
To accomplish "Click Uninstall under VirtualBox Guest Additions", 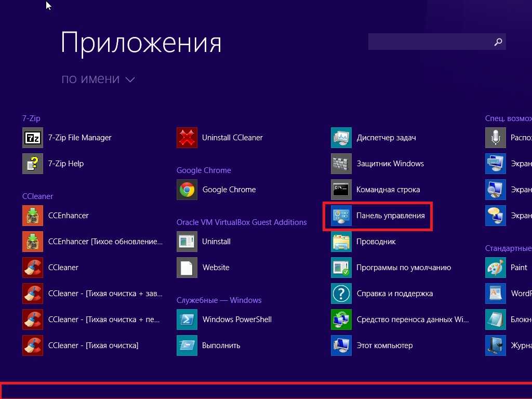I will pos(204,242).
